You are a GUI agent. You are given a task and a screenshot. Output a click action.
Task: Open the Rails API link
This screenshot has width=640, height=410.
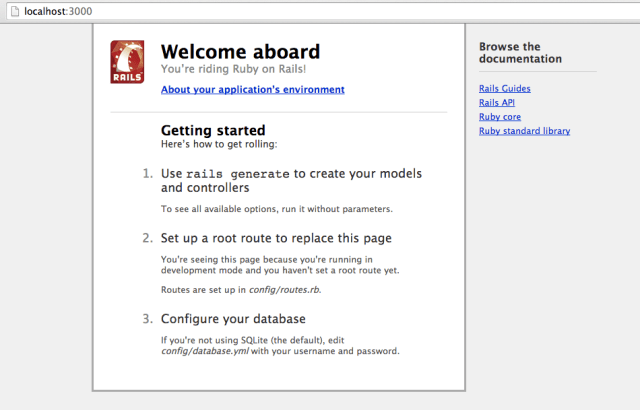coord(497,102)
